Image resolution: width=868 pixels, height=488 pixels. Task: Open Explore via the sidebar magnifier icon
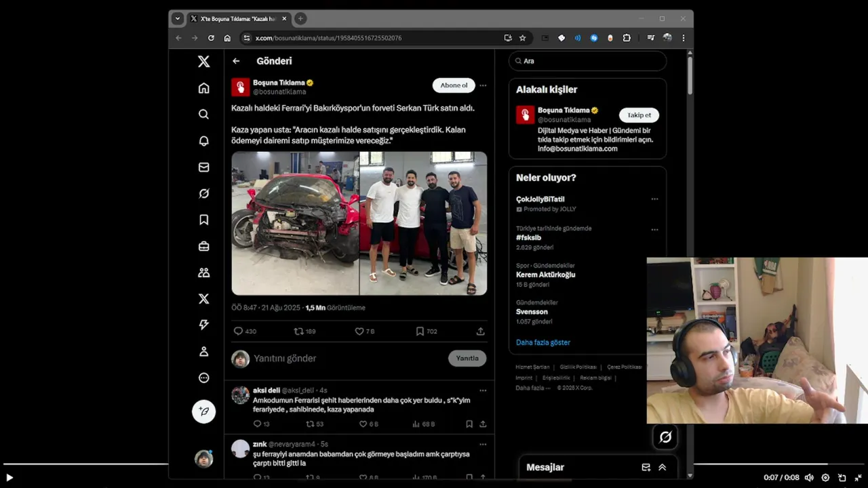coord(203,115)
